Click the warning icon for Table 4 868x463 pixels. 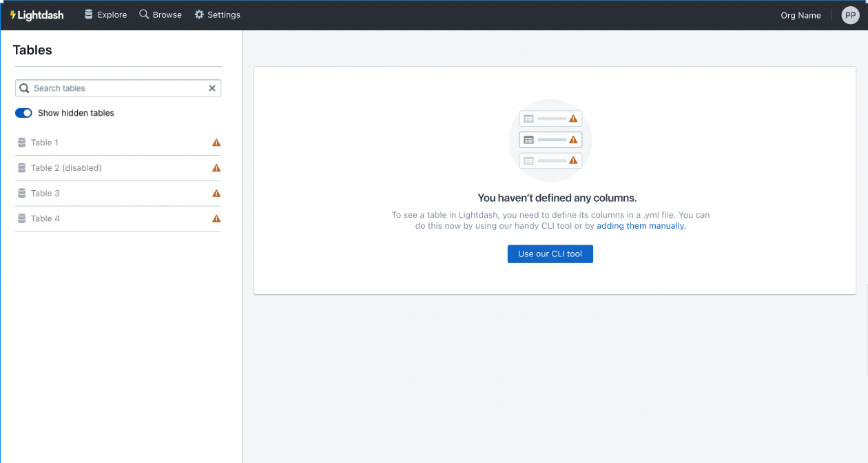216,218
